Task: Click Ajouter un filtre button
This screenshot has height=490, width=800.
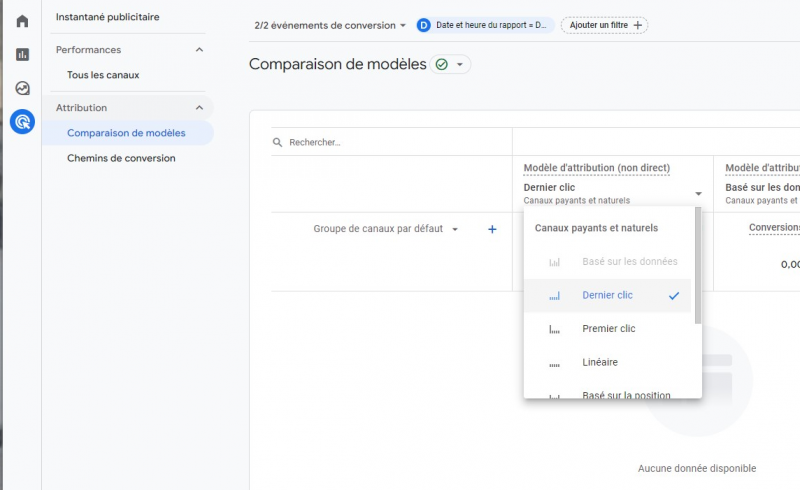Action: pyautogui.click(x=604, y=25)
